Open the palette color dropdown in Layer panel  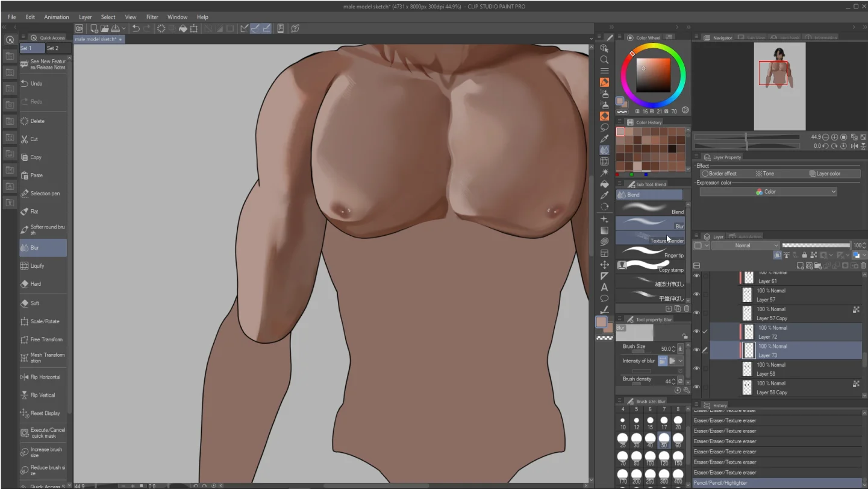(x=702, y=245)
